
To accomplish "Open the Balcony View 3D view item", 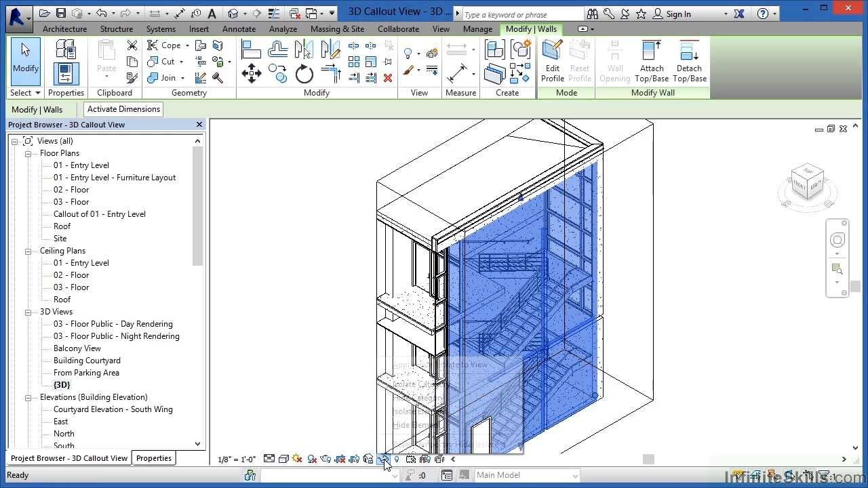I will (77, 348).
